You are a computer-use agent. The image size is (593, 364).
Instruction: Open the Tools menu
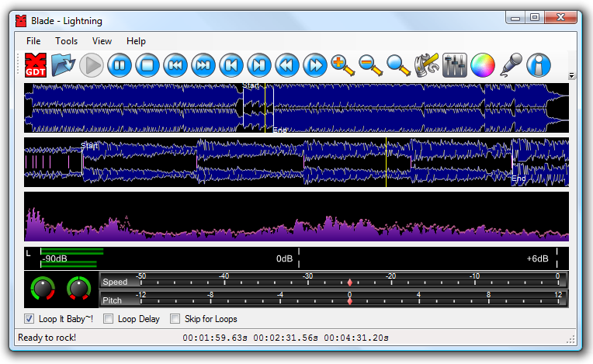66,41
